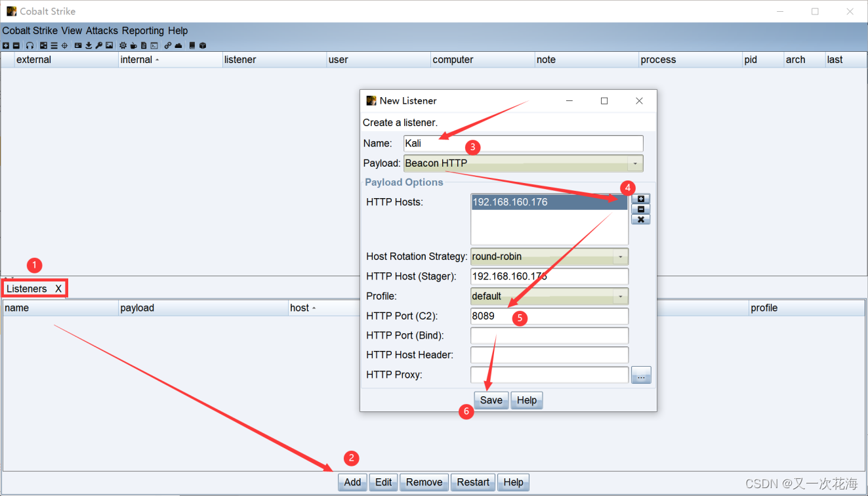868x496 pixels.
Task: Sort listeners by profile column header
Action: tap(806, 308)
